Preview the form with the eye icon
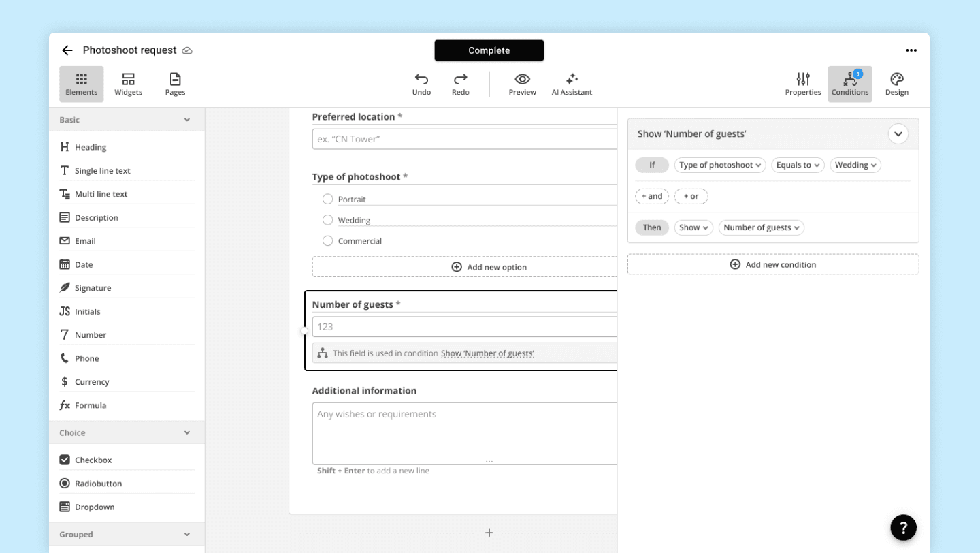Image resolution: width=980 pixels, height=553 pixels. coord(523,84)
